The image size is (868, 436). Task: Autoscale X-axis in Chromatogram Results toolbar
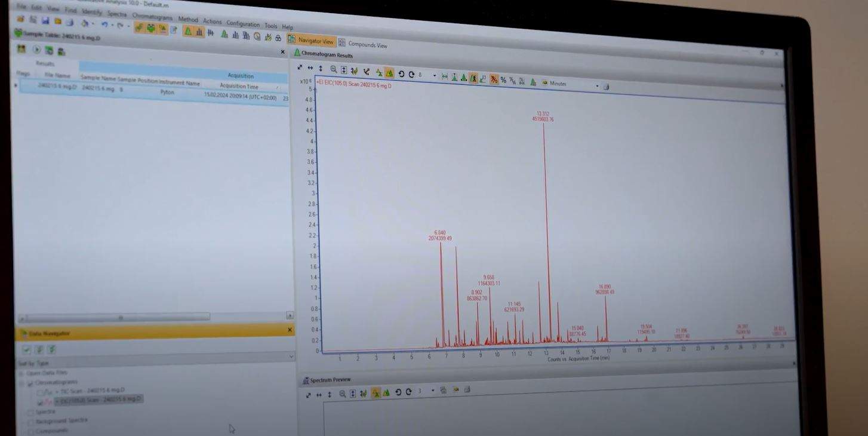(310, 68)
